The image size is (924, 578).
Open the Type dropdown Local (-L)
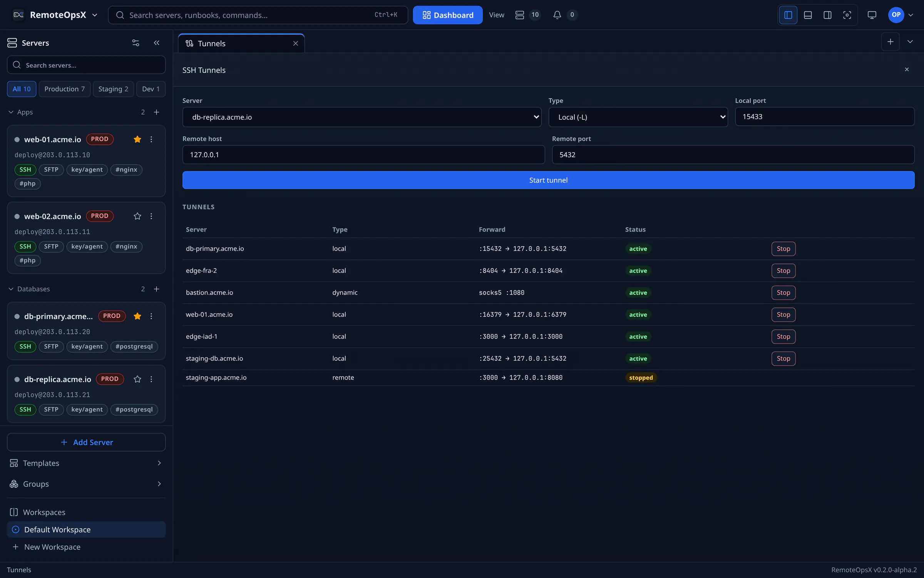click(638, 117)
